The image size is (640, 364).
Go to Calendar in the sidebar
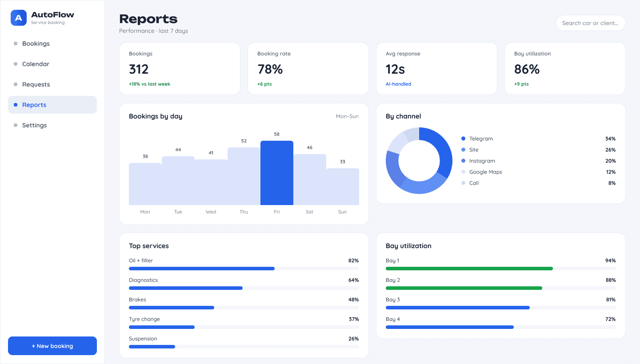pos(52,64)
